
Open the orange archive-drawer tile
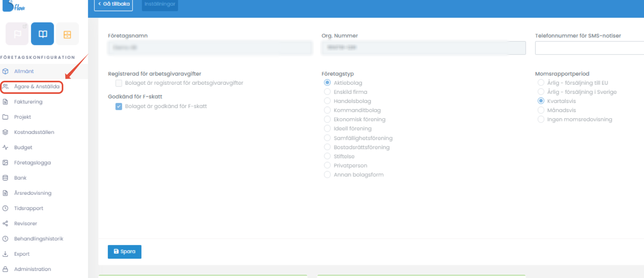pyautogui.click(x=67, y=34)
